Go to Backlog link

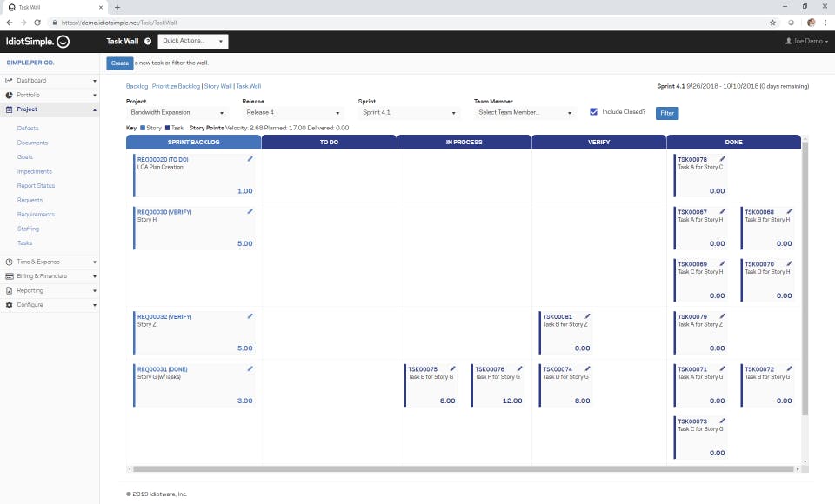point(137,86)
